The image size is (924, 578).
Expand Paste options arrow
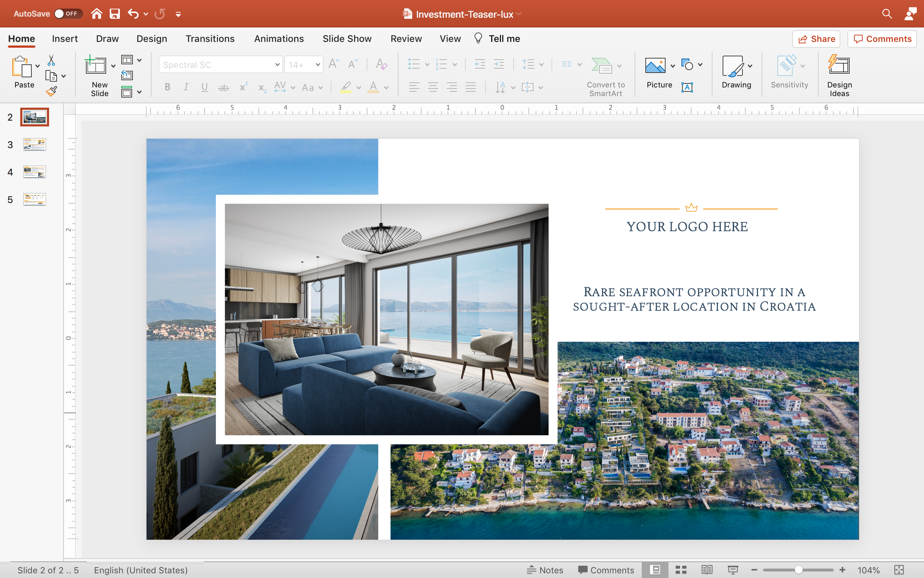point(38,66)
